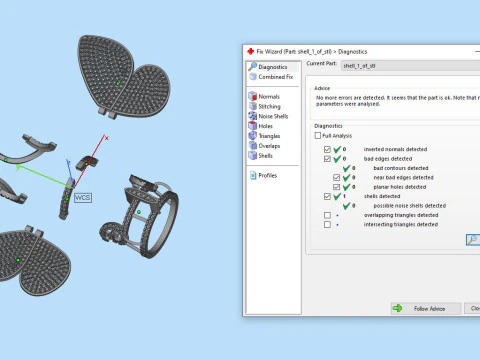Image resolution: width=480 pixels, height=360 pixels.
Task: Uncheck planar holes detected checkbox
Action: pyautogui.click(x=336, y=187)
